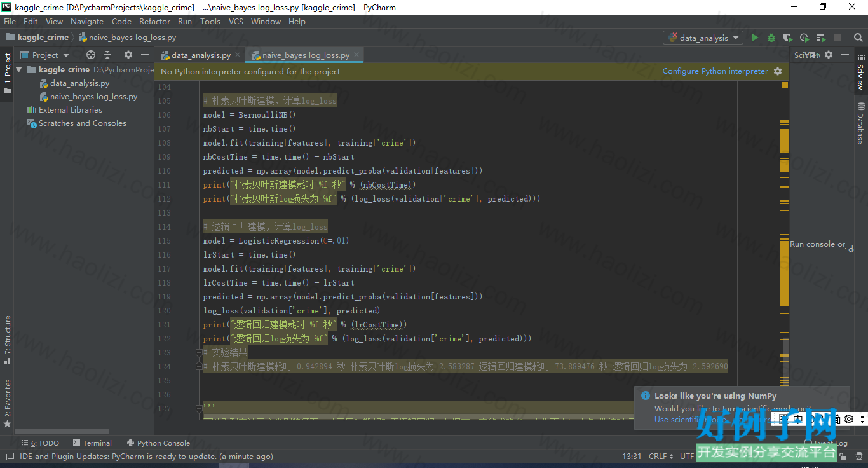Screen dimensions: 868x468
Task: Open SciView panel settings gear
Action: [829, 55]
